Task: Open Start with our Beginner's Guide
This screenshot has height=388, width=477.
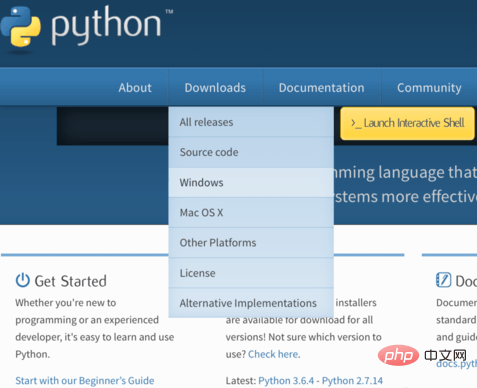Action: [85, 381]
